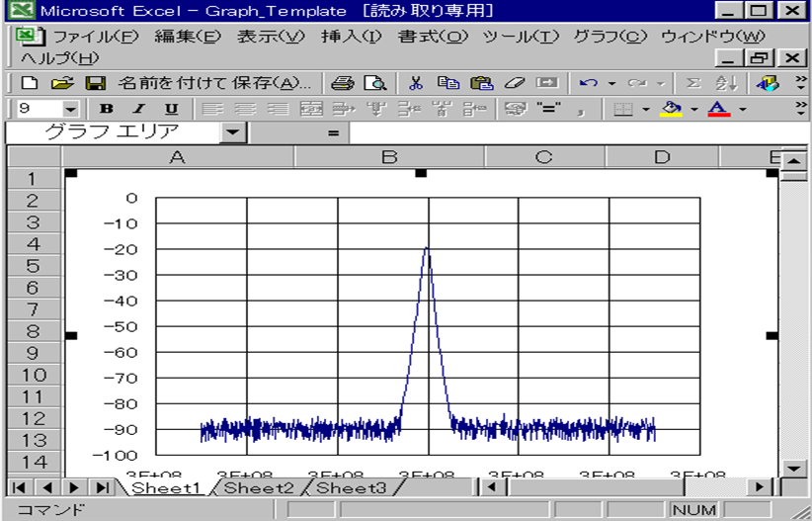812x521 pixels.
Task: Open the 表示(V) menu
Action: pos(271,37)
